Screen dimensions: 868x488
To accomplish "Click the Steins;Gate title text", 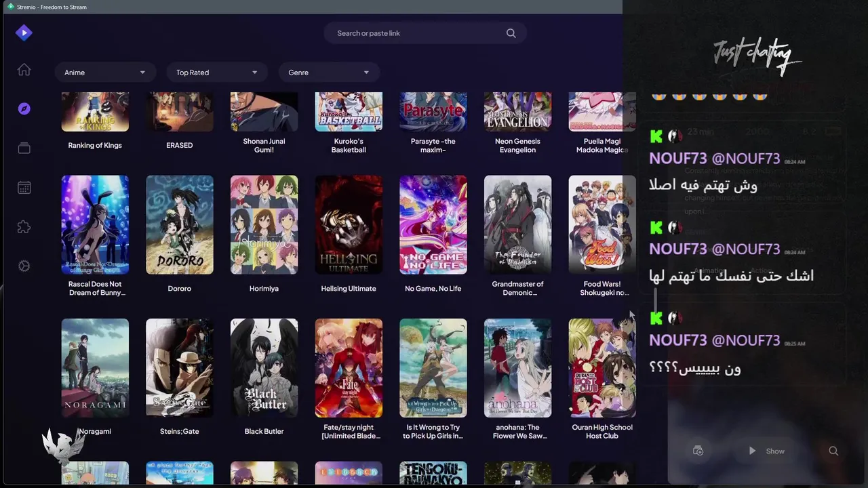I will click(180, 431).
